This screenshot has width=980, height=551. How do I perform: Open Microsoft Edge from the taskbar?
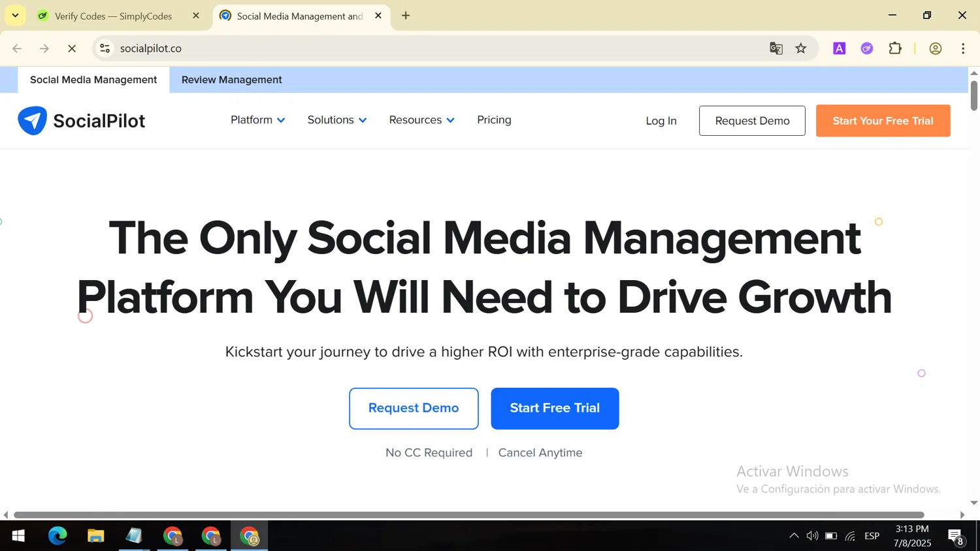pyautogui.click(x=57, y=536)
